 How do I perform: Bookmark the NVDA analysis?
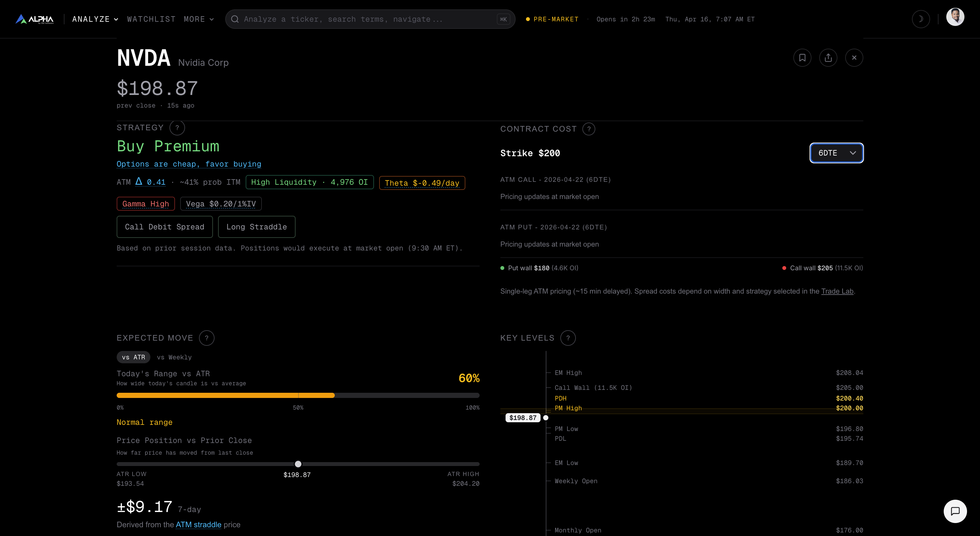802,57
